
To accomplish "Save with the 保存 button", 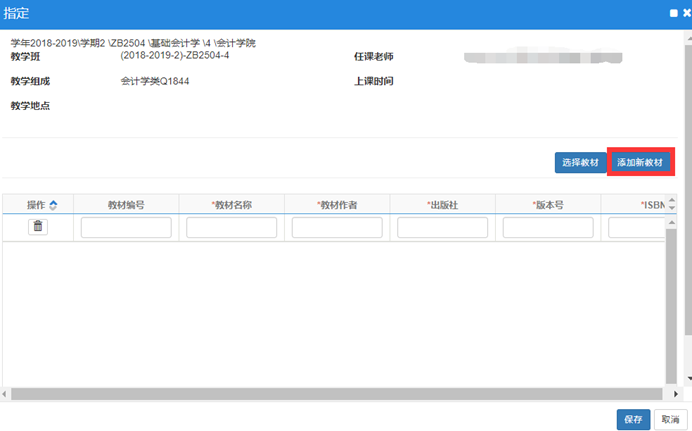I will (633, 419).
